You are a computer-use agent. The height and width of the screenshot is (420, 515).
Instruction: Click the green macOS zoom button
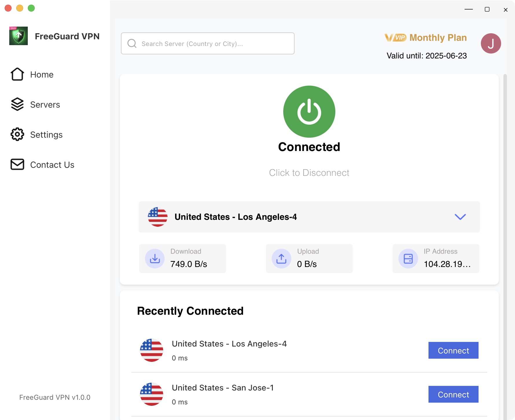(31, 8)
